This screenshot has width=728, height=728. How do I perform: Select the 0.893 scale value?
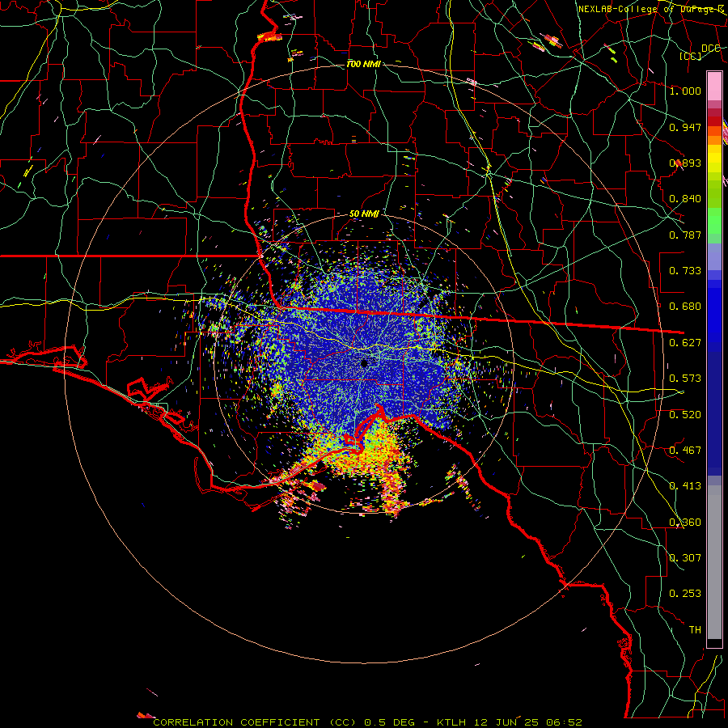(685, 163)
